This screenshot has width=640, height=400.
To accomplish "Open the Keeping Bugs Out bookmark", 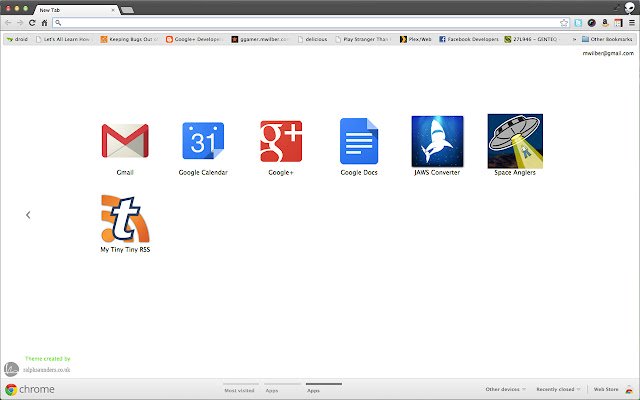I will click(129, 39).
